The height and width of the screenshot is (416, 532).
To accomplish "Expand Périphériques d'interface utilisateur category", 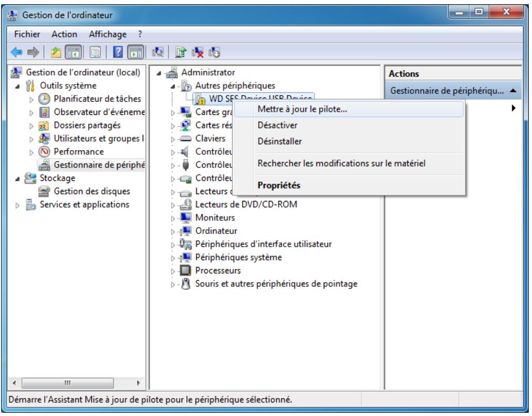I will point(173,246).
